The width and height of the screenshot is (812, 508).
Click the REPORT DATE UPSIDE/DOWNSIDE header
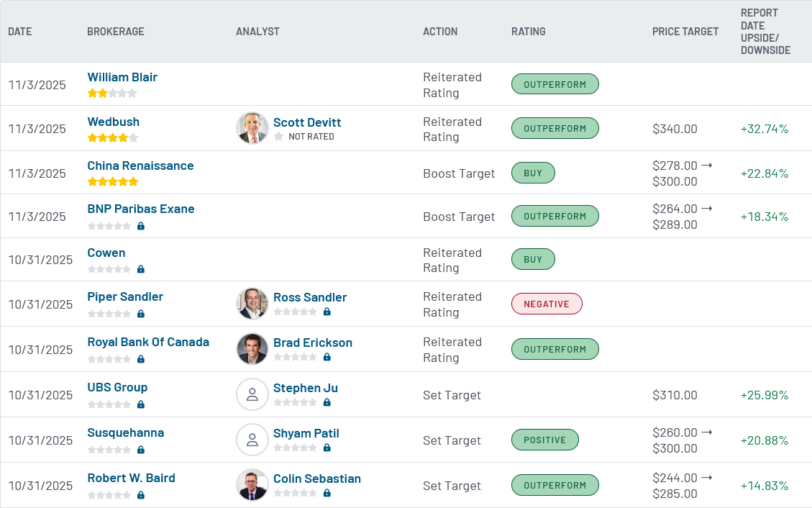(765, 32)
